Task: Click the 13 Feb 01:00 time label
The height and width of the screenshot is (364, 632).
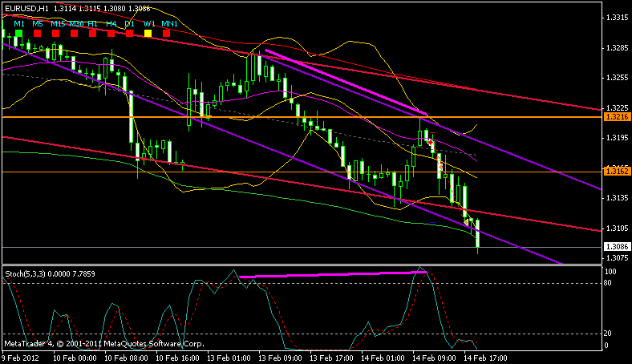Action: [x=229, y=358]
